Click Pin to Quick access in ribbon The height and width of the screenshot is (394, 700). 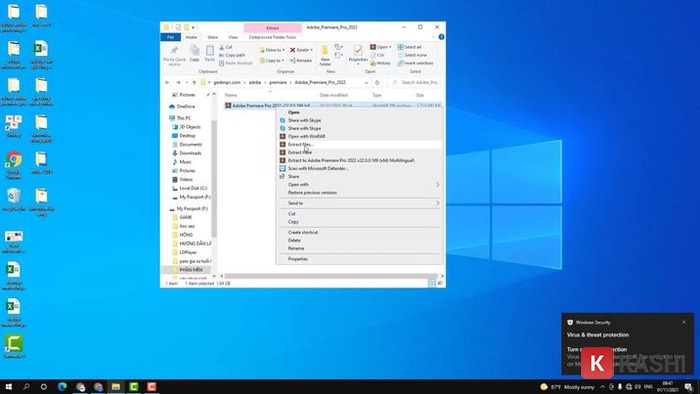[x=174, y=55]
